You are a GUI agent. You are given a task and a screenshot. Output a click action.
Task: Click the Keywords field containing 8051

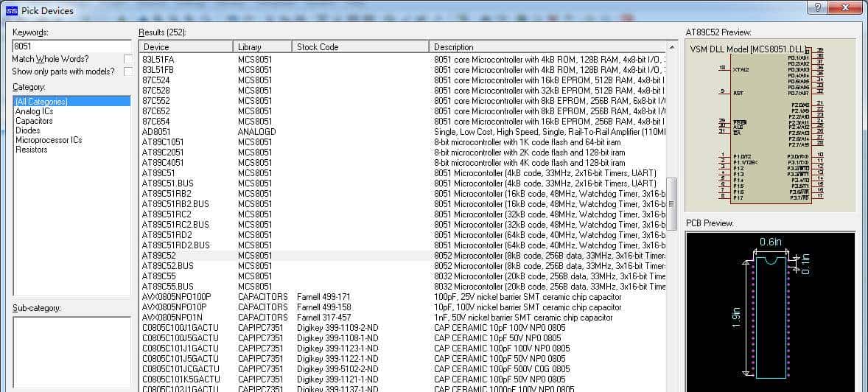[71, 46]
